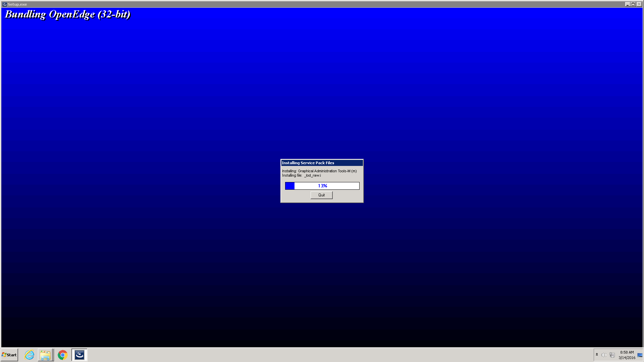Switch to Setup.exe installer taskbar icon

tap(79, 355)
